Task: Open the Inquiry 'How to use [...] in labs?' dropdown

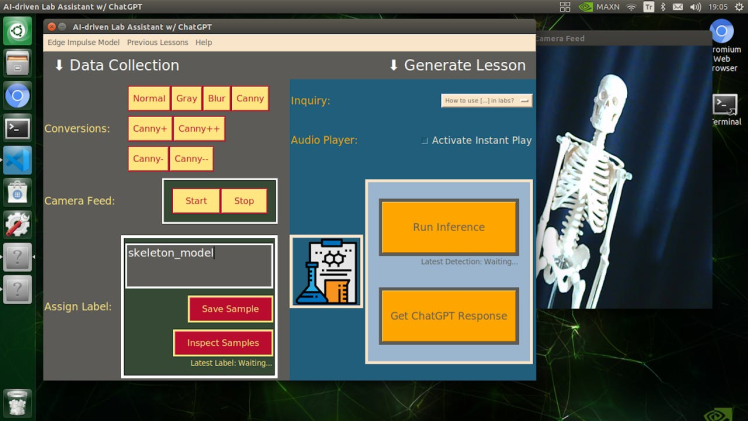Action: click(486, 101)
